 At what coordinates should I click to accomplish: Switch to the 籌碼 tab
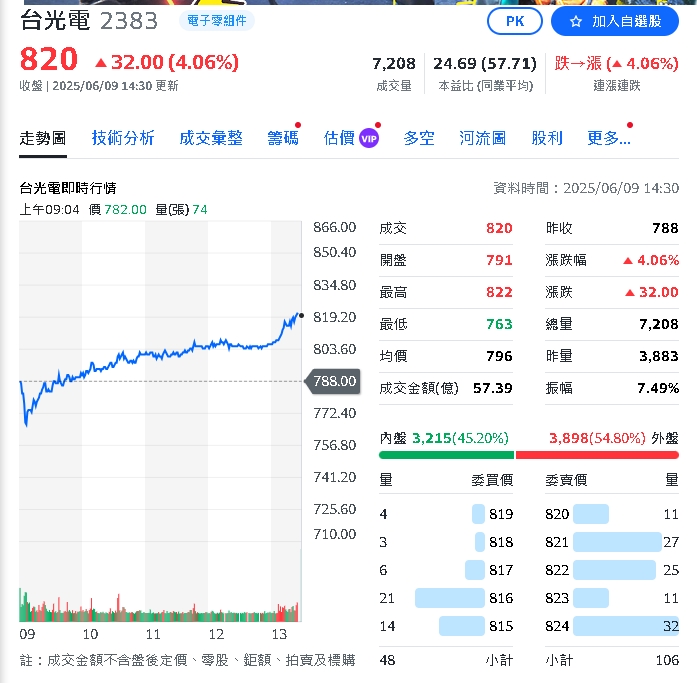coord(283,138)
